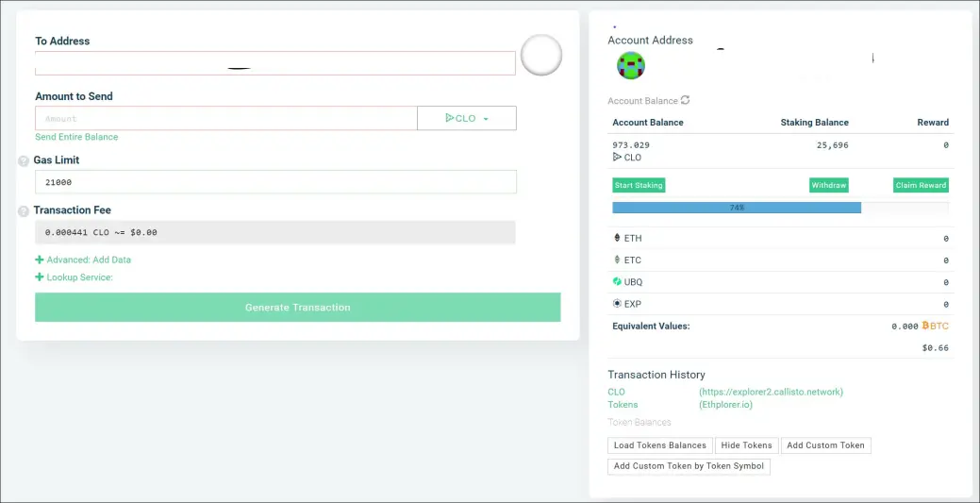Click the 74% staking progress bar
Viewport: 980px width, 503px height.
coord(780,208)
